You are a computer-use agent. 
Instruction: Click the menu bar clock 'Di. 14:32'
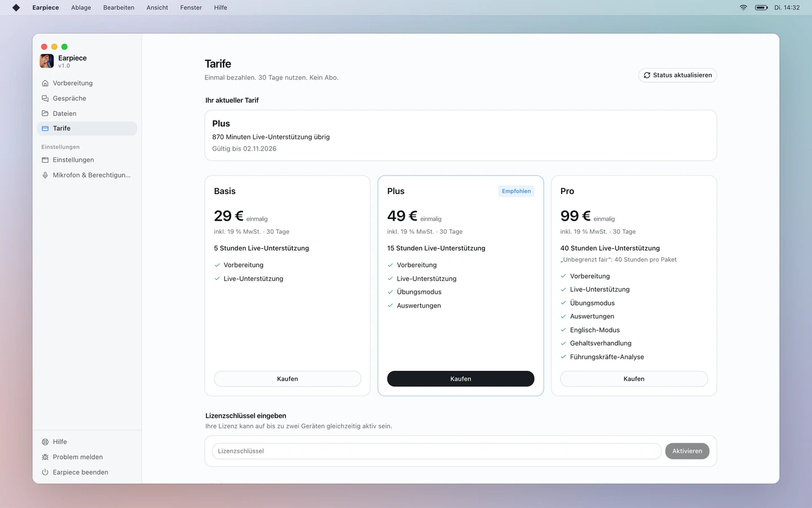coord(787,7)
